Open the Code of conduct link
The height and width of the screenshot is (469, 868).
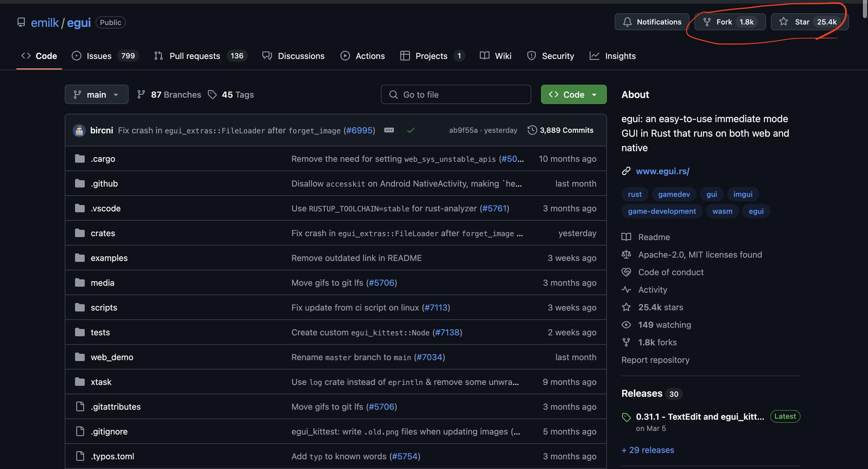[x=671, y=272]
